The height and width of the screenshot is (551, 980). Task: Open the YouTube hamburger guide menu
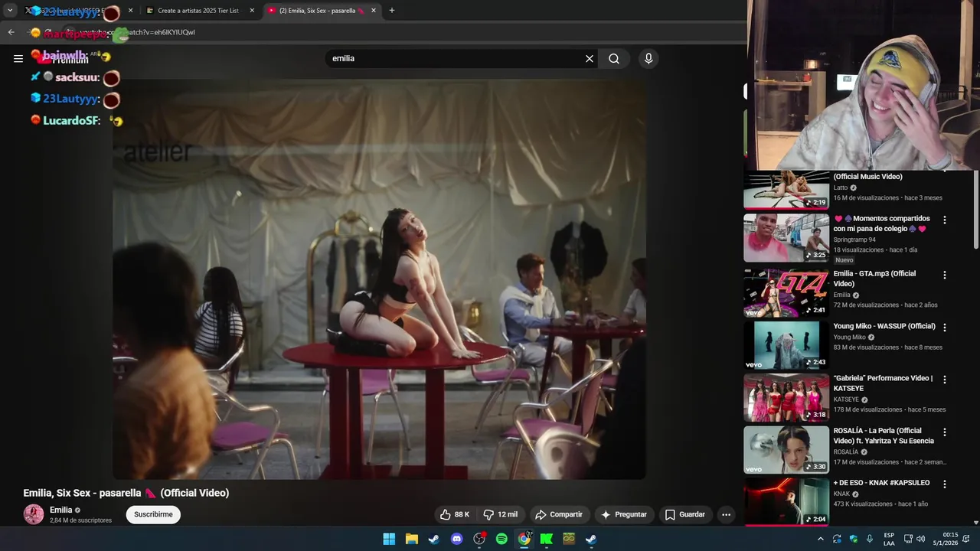tap(18, 58)
